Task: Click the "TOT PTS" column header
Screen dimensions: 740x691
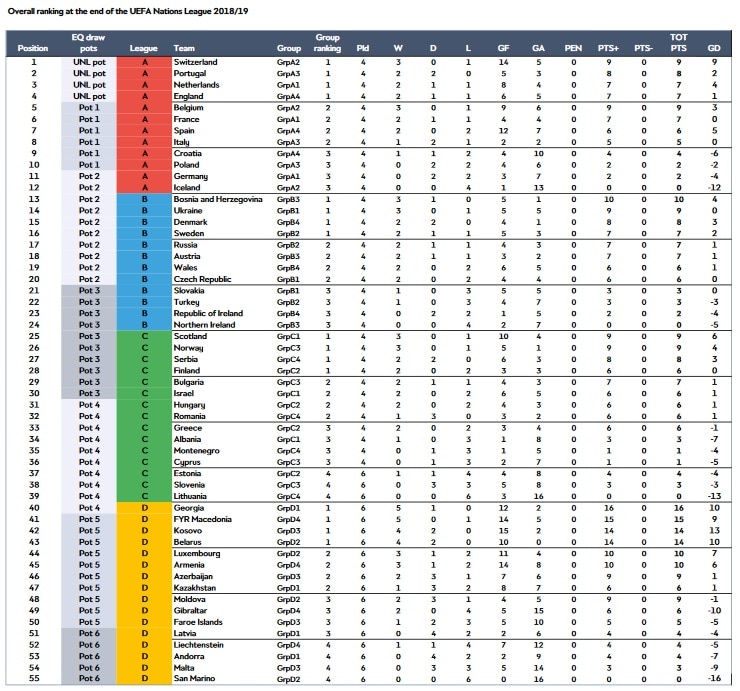Action: [x=679, y=42]
